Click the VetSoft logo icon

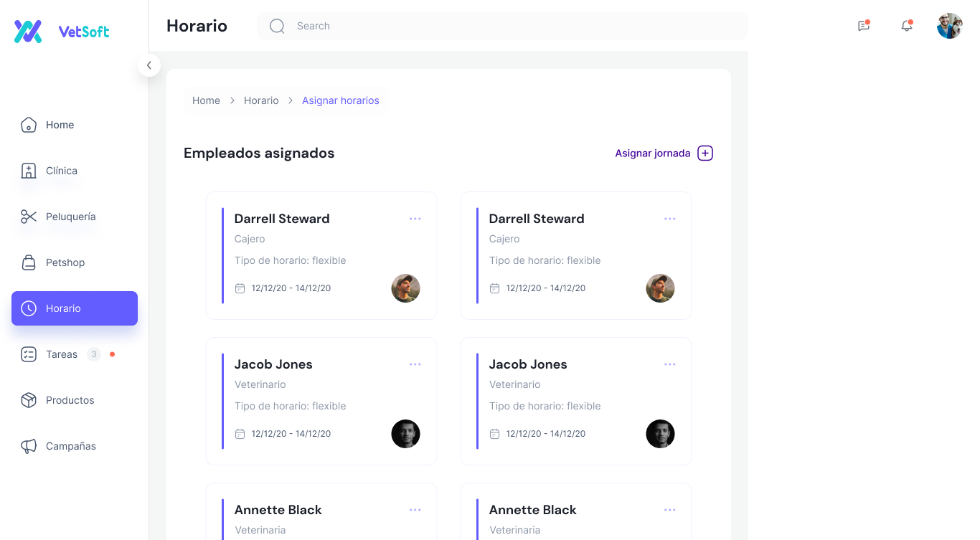29,31
